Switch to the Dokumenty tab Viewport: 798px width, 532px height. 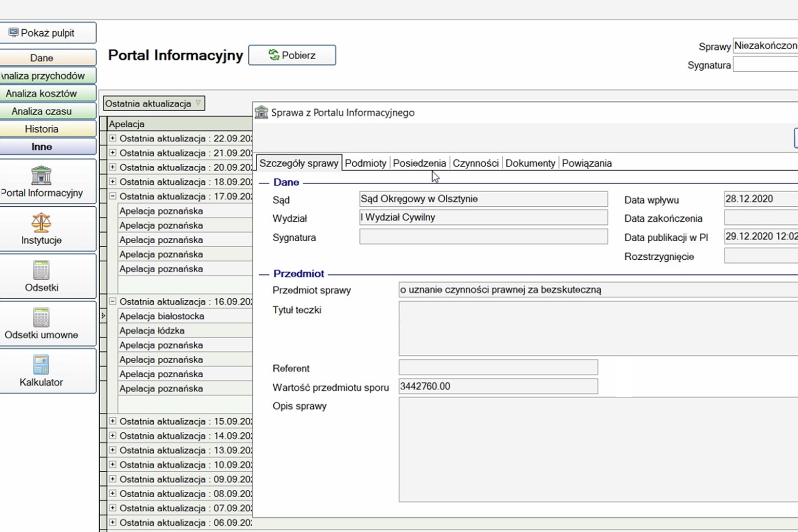[x=530, y=163]
